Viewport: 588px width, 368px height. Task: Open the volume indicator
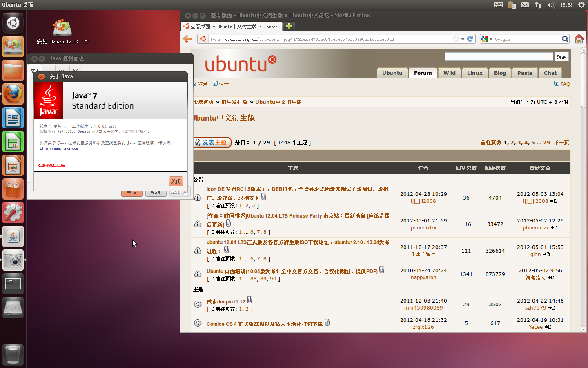551,5
